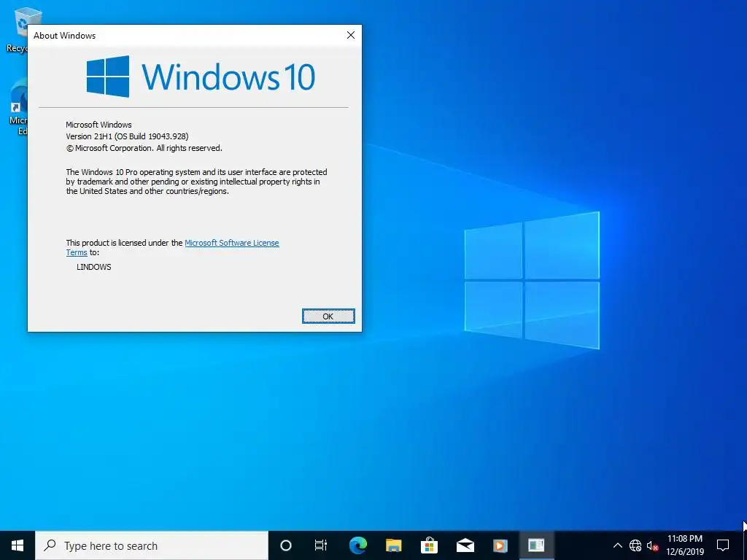Launch Microsoft Edge from the taskbar
The image size is (747, 560).
(357, 545)
